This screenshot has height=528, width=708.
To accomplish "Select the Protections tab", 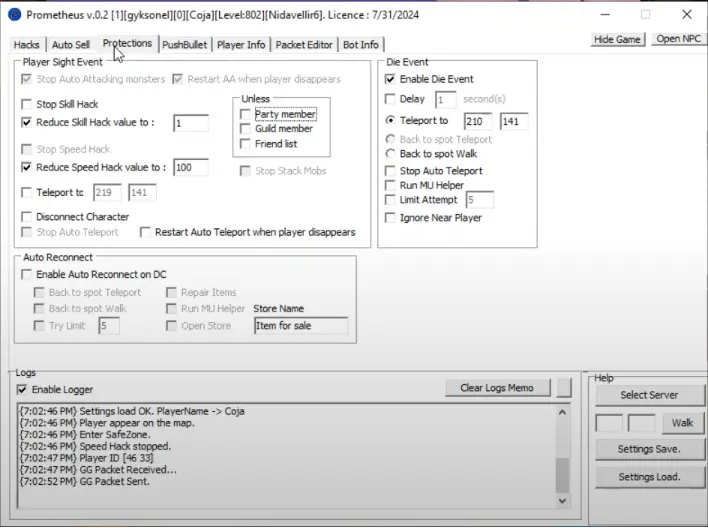I will 127,43.
